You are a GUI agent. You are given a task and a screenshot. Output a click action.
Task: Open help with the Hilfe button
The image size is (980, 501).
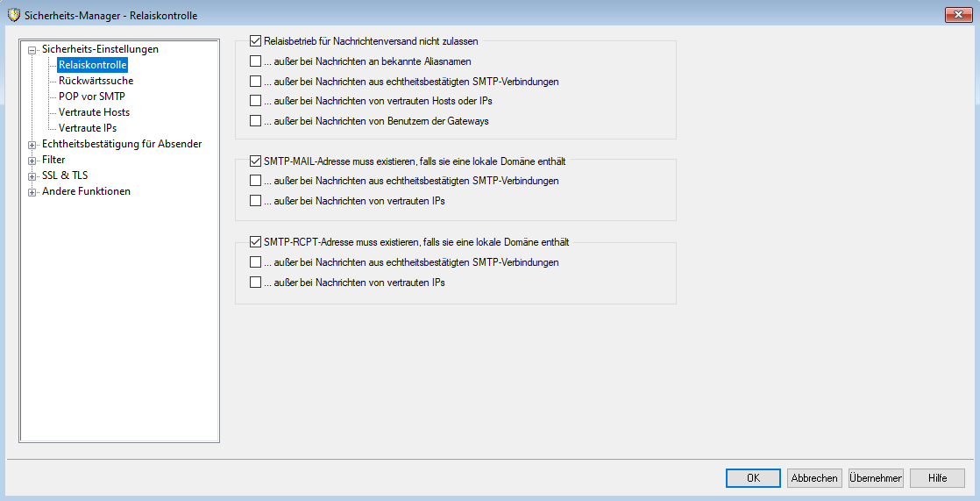tap(937, 478)
